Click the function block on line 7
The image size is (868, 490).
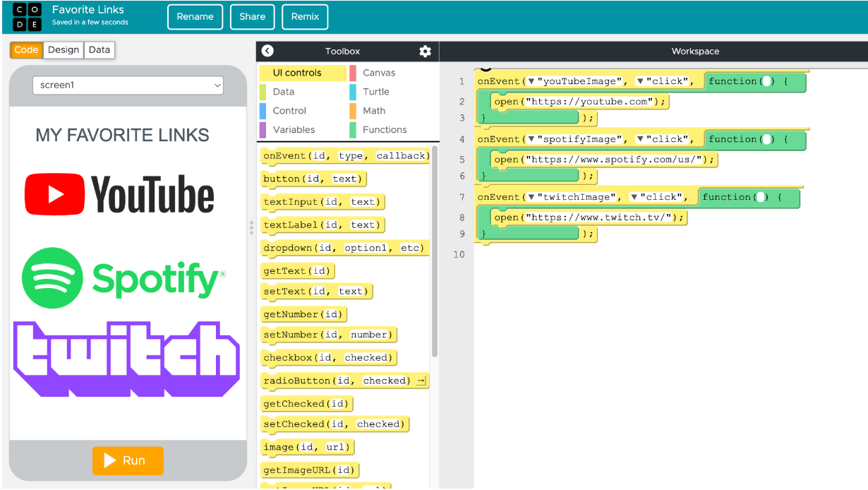pyautogui.click(x=749, y=197)
